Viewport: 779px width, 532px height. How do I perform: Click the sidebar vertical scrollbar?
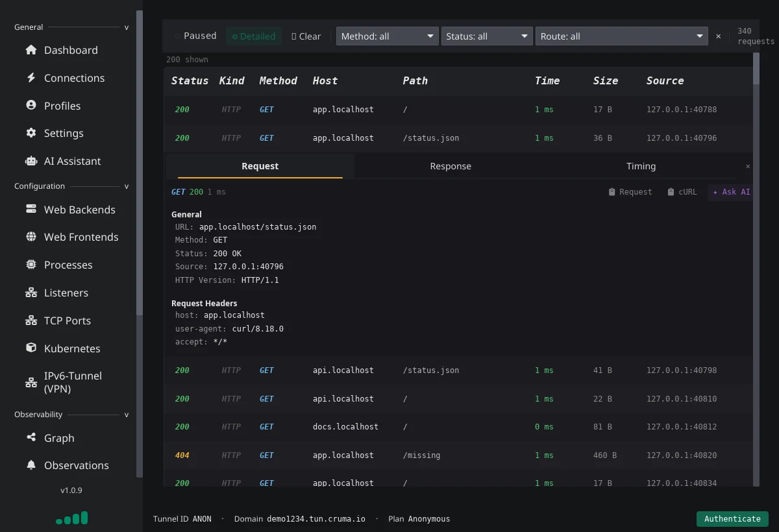tap(140, 162)
